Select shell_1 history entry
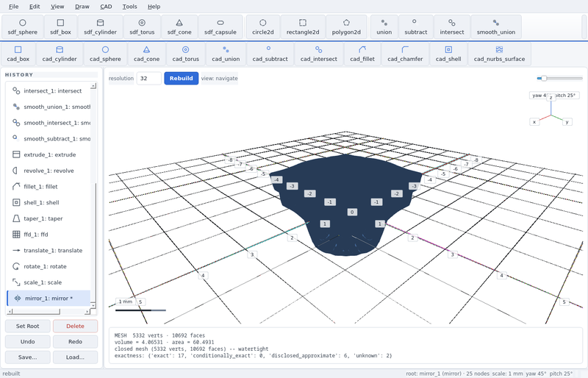 [x=49, y=202]
